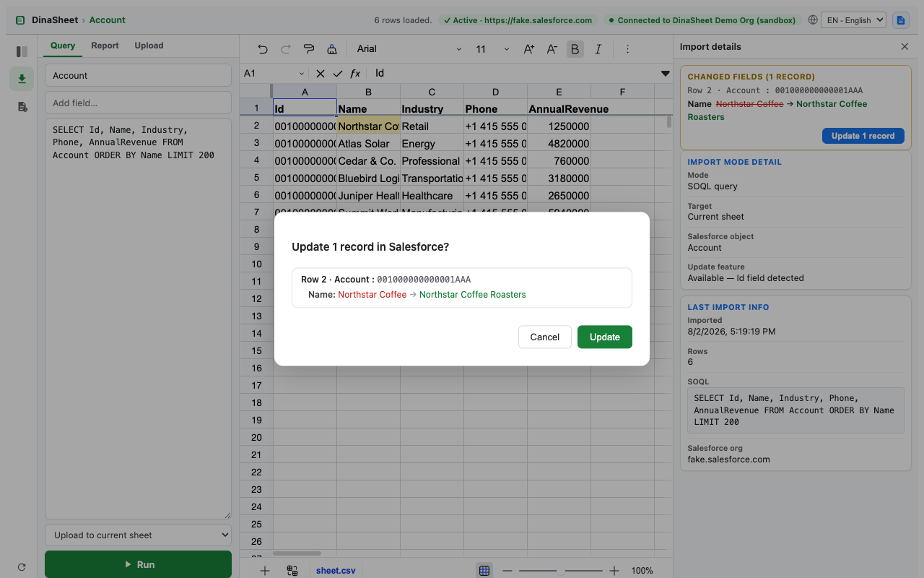Click the formula bar input showing Id
Viewport: 924px width, 578px height.
(513, 74)
